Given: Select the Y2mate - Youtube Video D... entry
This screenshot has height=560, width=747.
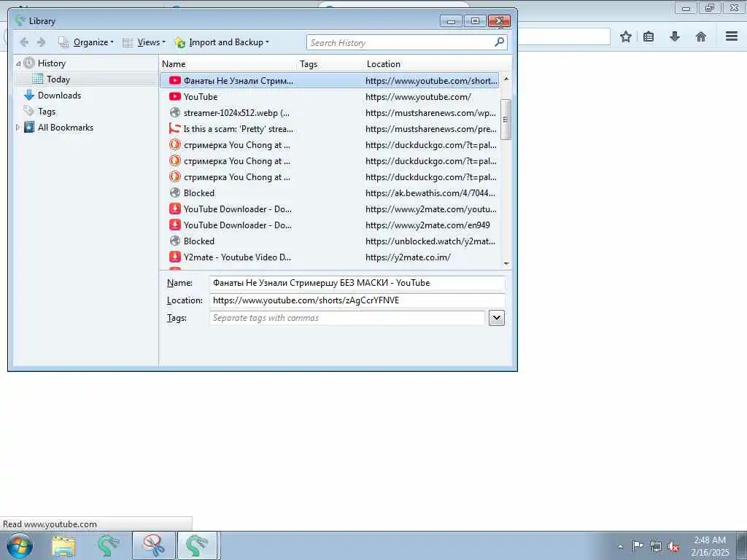Looking at the screenshot, I should point(330,257).
